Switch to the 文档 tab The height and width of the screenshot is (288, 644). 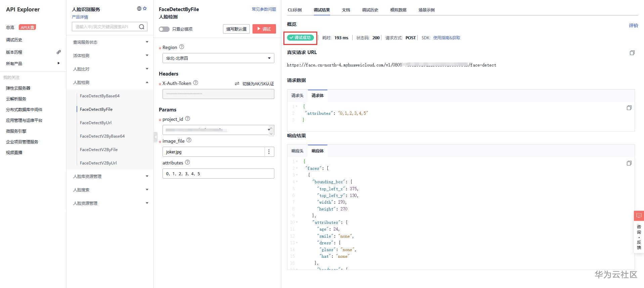(x=346, y=10)
